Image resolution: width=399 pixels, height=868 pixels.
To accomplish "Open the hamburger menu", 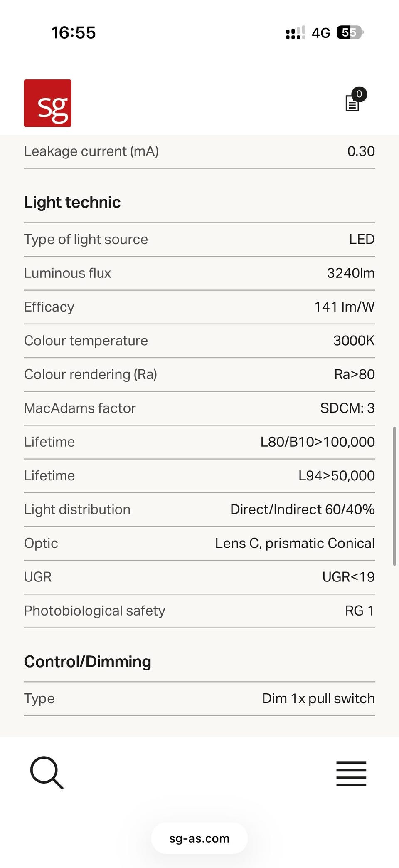I will (x=351, y=774).
